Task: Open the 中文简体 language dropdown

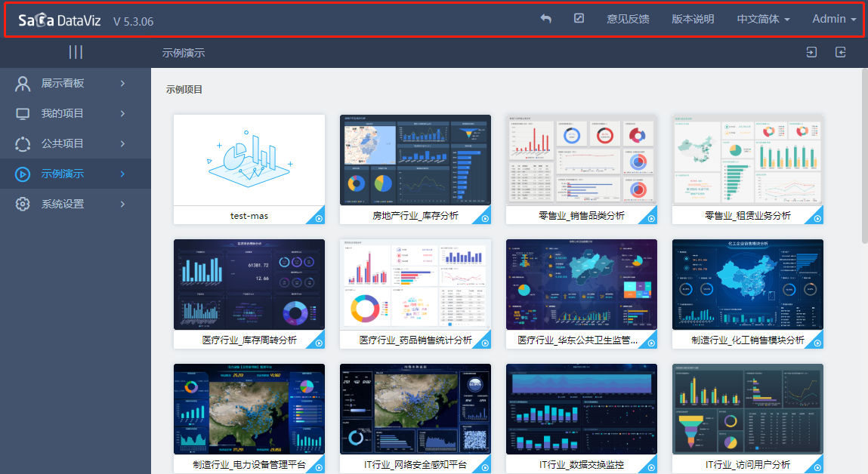Action: click(x=763, y=19)
